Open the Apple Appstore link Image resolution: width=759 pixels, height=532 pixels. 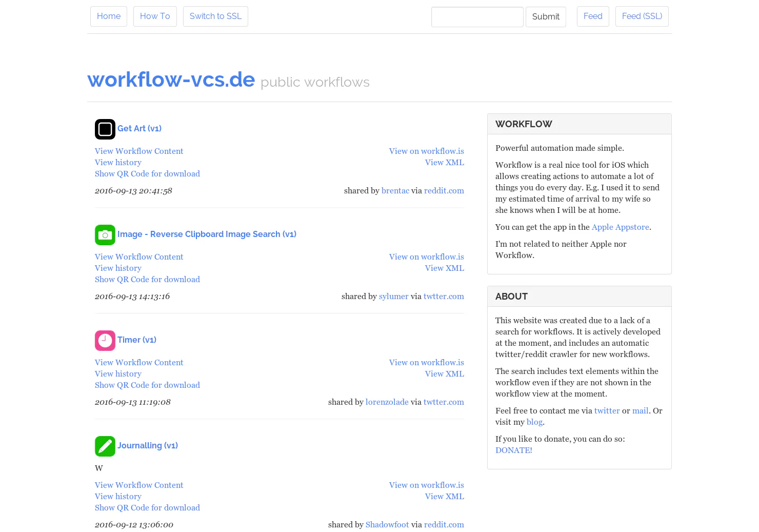(x=621, y=227)
